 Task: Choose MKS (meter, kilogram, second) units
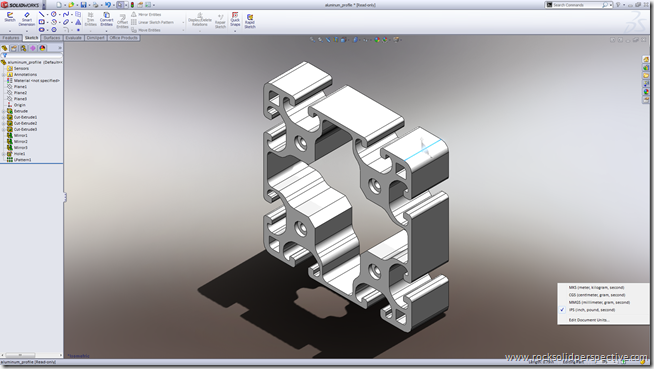(x=596, y=288)
